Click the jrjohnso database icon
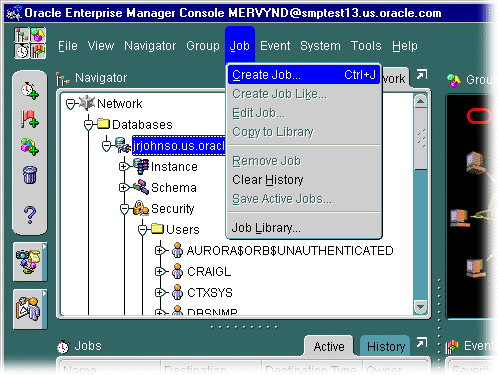This screenshot has height=375, width=498. click(123, 145)
